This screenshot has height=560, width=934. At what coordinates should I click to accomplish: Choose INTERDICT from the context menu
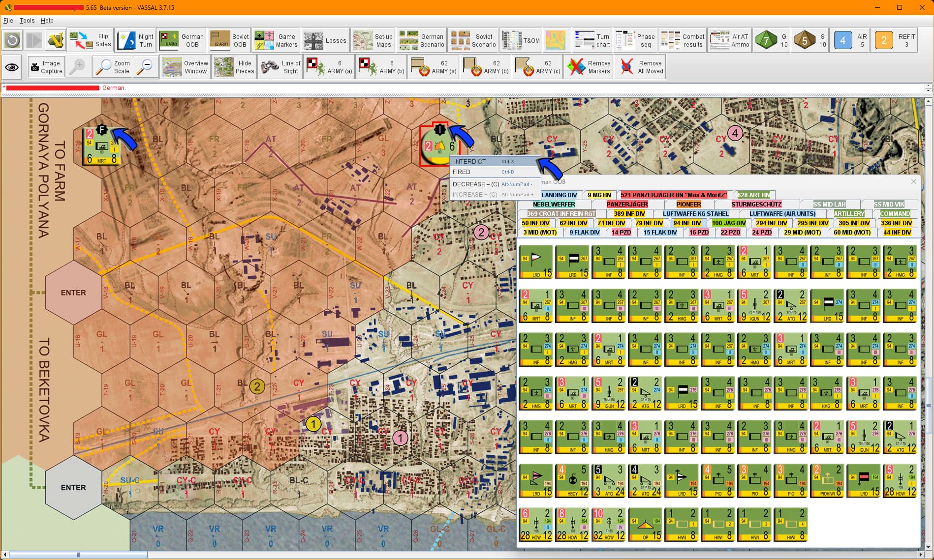469,161
